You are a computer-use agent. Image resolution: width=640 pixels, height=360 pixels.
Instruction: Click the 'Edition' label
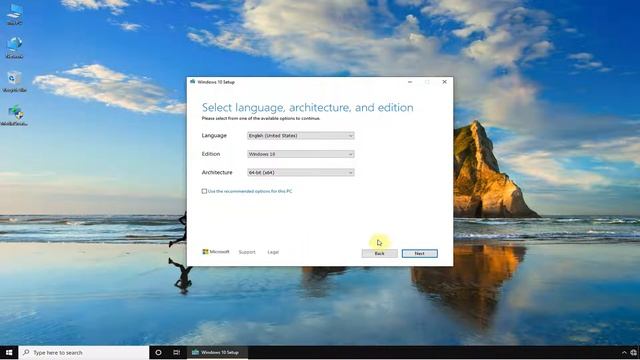pos(211,154)
